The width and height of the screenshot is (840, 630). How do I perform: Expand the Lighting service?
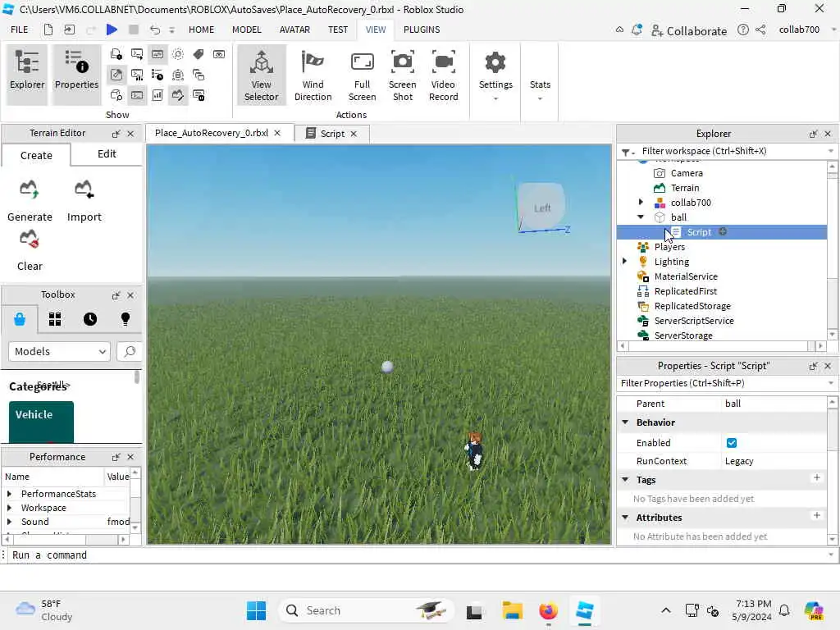point(624,262)
